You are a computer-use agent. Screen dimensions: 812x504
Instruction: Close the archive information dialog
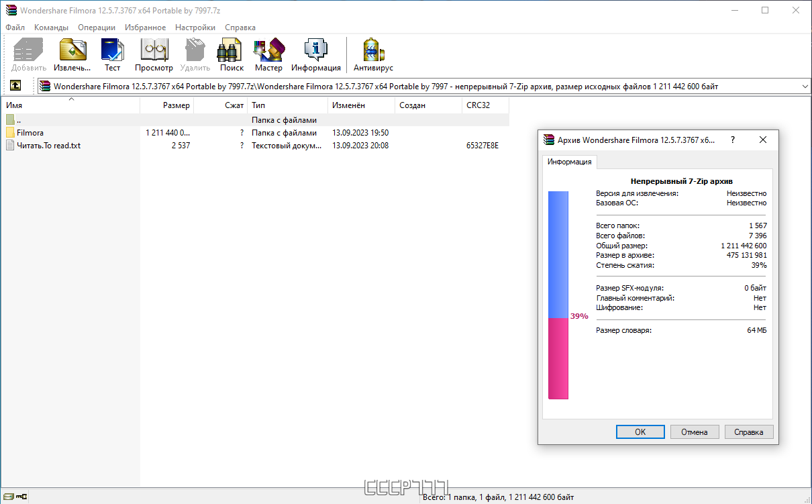(x=763, y=140)
